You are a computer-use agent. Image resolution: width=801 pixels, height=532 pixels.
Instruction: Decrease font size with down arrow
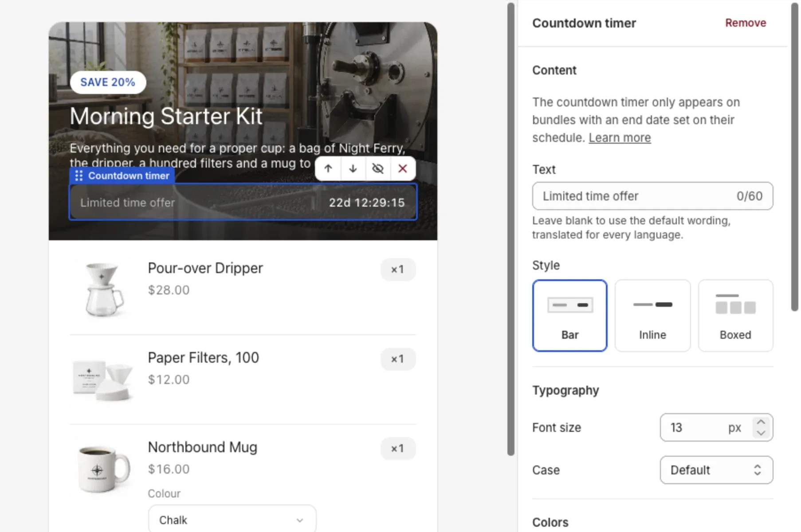coord(761,433)
